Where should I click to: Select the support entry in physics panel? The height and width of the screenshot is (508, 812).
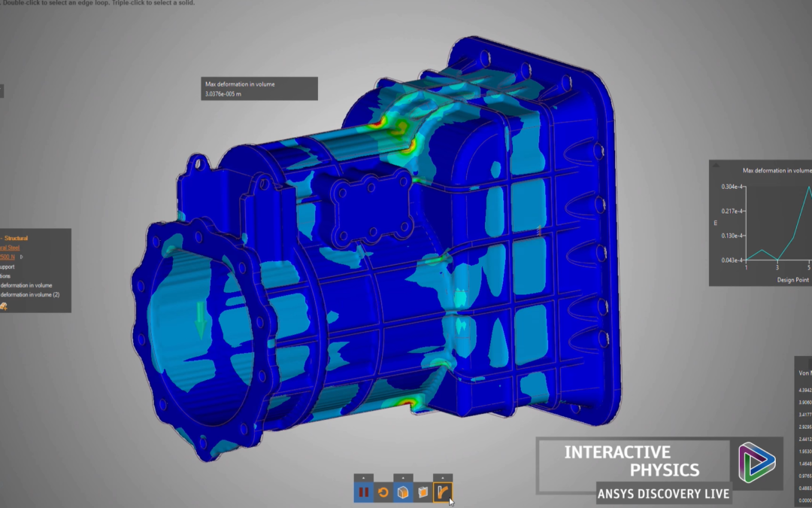click(8, 267)
